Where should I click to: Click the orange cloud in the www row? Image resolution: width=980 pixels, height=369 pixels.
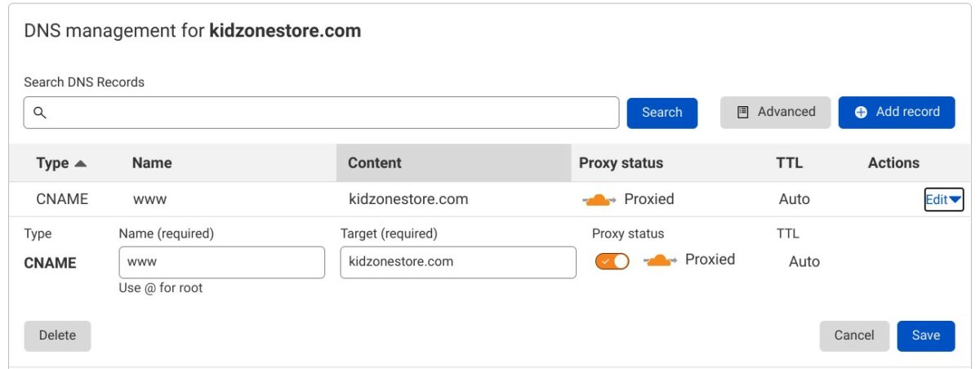(599, 199)
